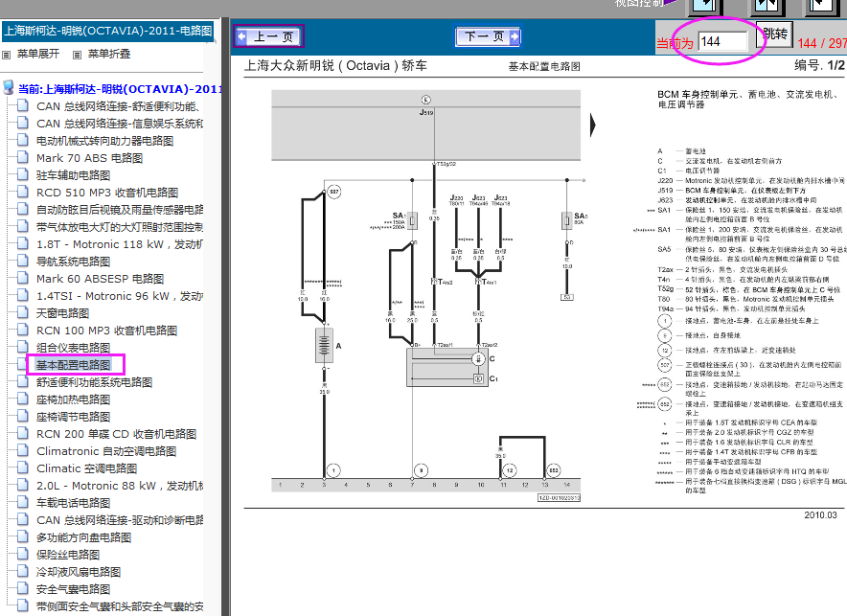Select the highlighted 基本配置电路图 entry
The image size is (847, 616).
(73, 365)
